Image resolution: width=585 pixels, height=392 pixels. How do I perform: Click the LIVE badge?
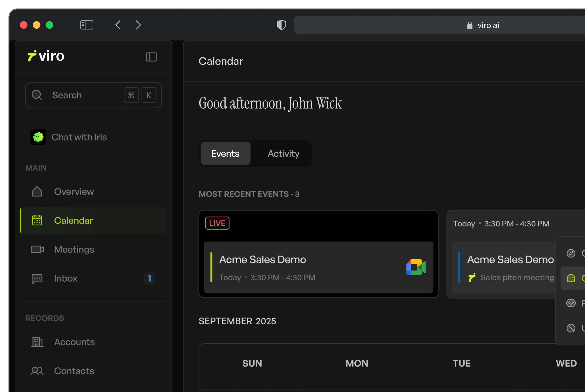coord(217,223)
